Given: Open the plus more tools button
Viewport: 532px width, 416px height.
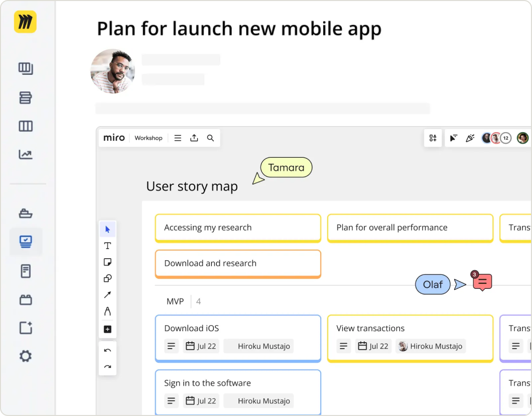Looking at the screenshot, I should (x=107, y=329).
